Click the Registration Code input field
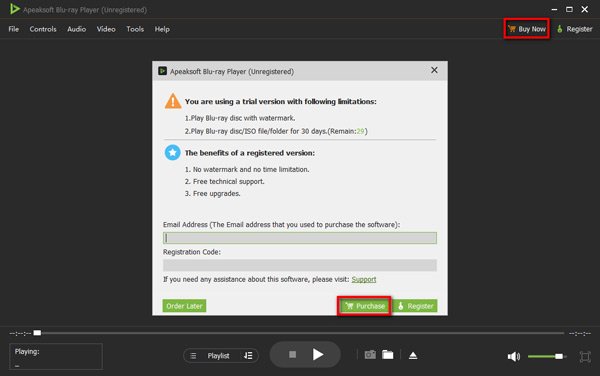Screen dimensions: 600x376 (x=300, y=265)
